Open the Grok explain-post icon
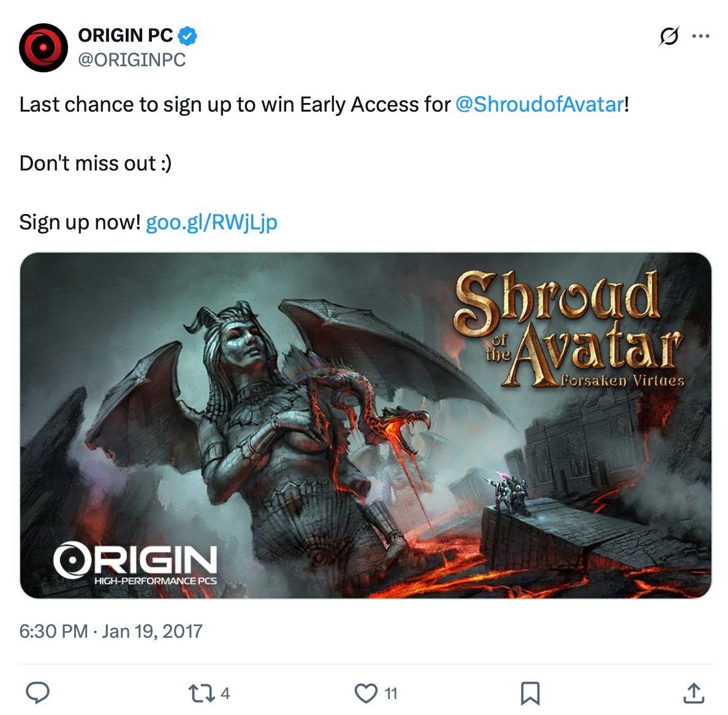728x715 pixels. (669, 36)
